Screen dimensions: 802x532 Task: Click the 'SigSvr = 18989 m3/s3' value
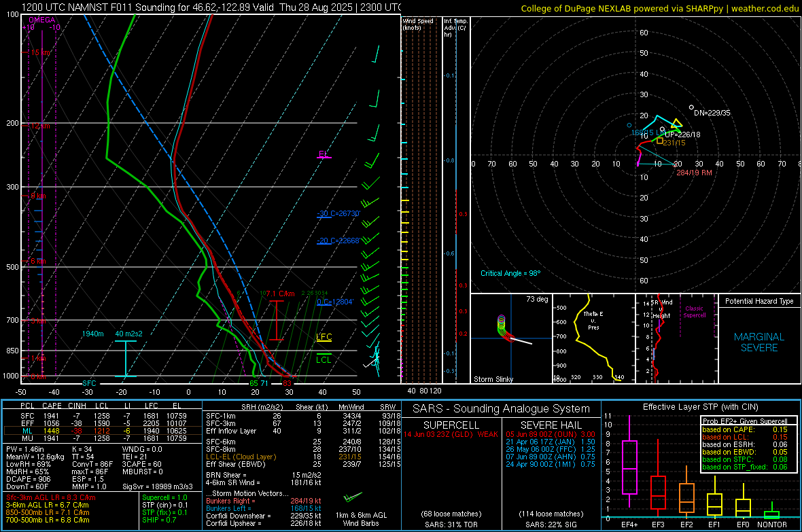pos(158,486)
